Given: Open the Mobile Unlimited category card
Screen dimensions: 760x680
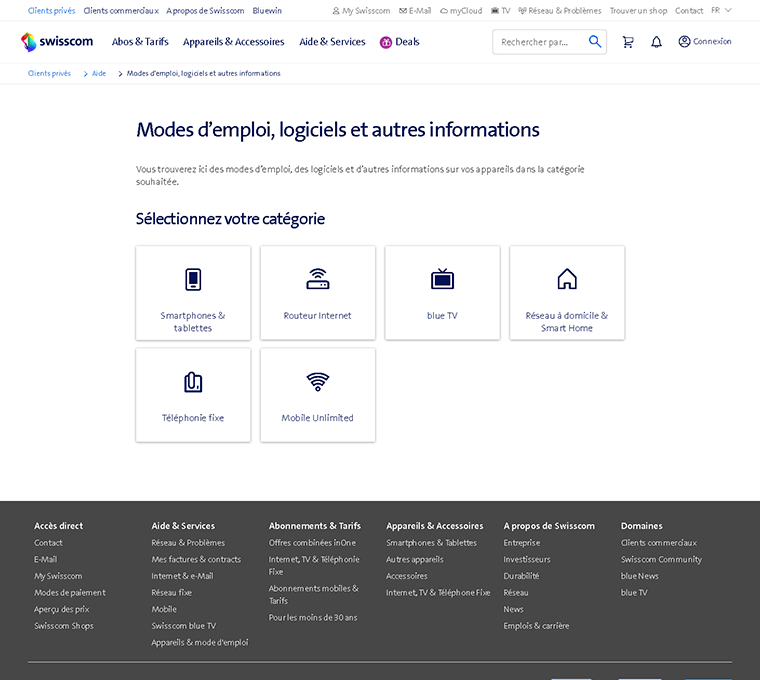Looking at the screenshot, I should point(317,395).
